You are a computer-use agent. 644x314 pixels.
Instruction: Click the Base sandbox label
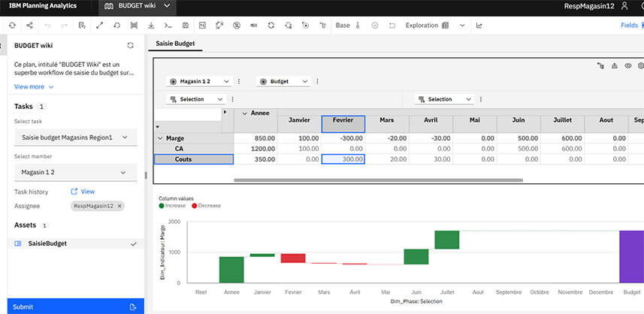point(343,26)
